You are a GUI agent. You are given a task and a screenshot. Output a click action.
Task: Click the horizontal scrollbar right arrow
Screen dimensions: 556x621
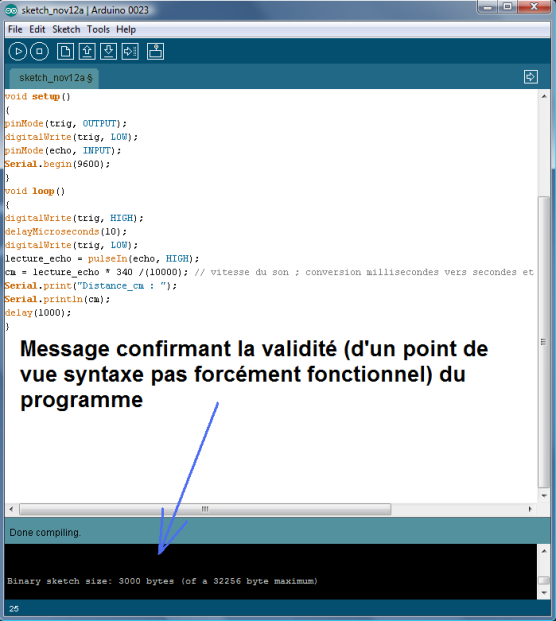[x=530, y=509]
